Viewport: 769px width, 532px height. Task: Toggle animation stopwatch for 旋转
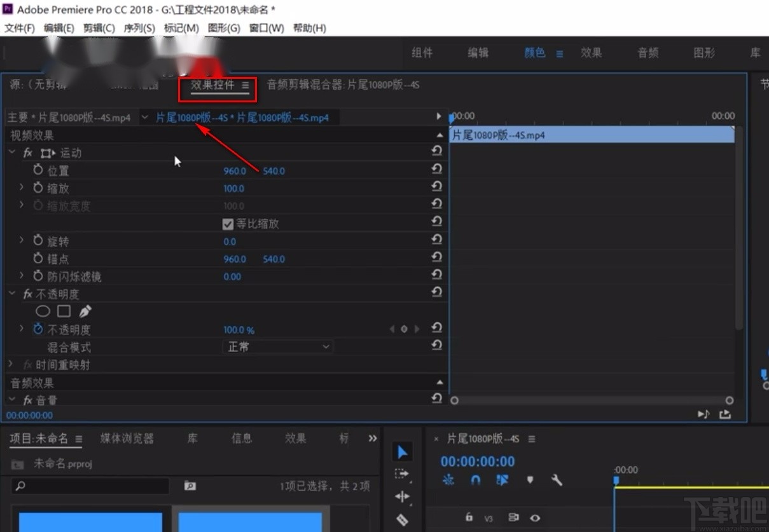click(38, 241)
